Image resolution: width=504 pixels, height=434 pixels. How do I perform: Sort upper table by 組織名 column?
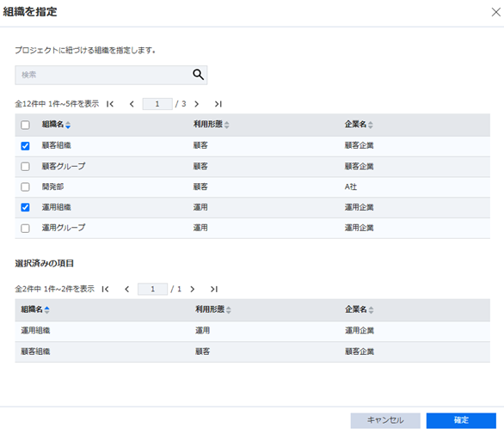[56, 125]
